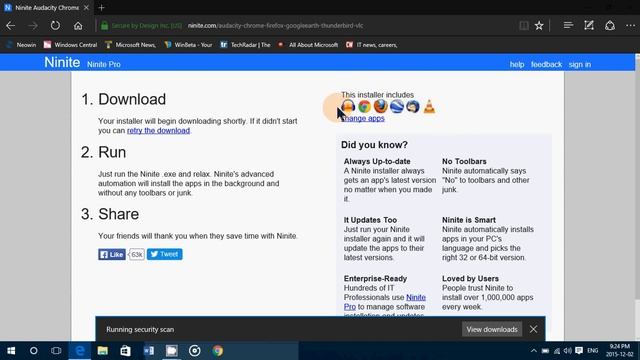Click the secure site lock icon
The image size is (640, 360).
[x=104, y=26]
